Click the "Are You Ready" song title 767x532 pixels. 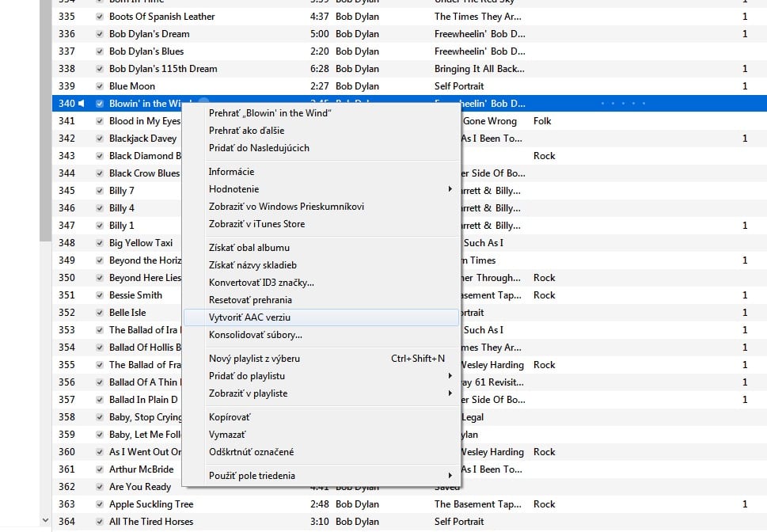(x=140, y=487)
